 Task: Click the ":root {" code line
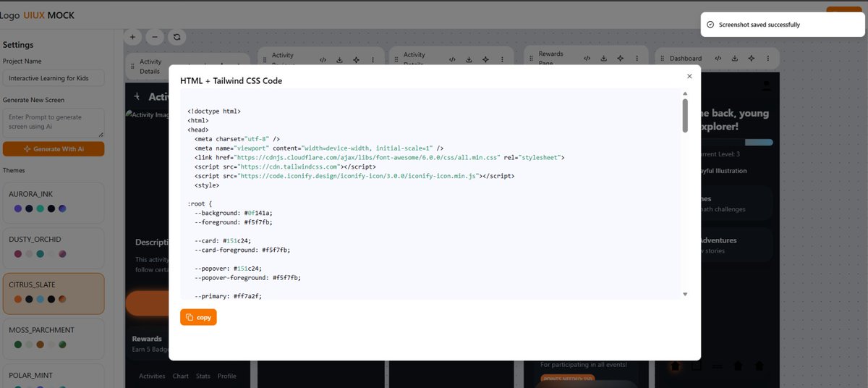click(201, 203)
